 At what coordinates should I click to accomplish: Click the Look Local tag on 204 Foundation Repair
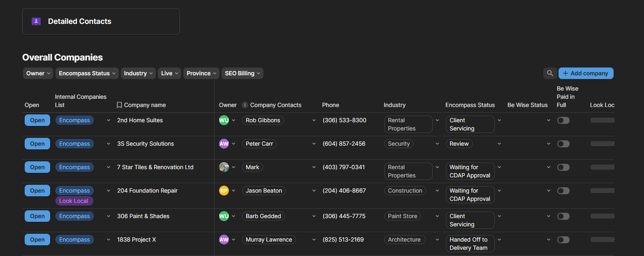coord(74,201)
